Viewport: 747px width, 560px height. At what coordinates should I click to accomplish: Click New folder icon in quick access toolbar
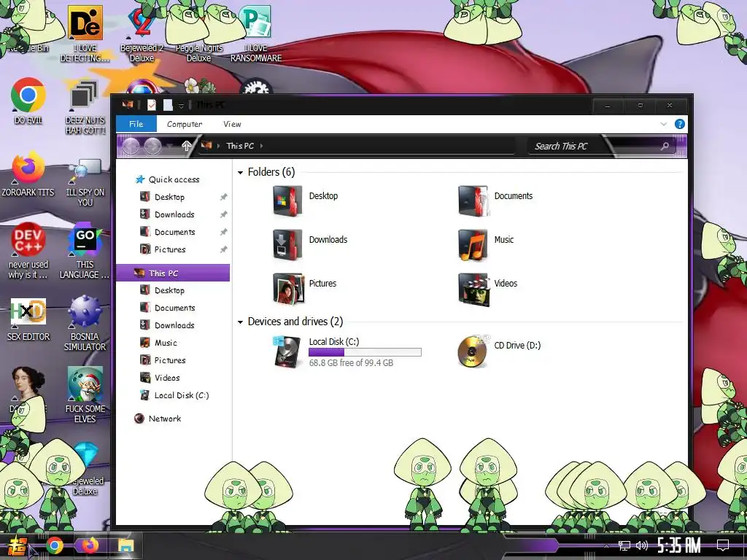pyautogui.click(x=168, y=105)
